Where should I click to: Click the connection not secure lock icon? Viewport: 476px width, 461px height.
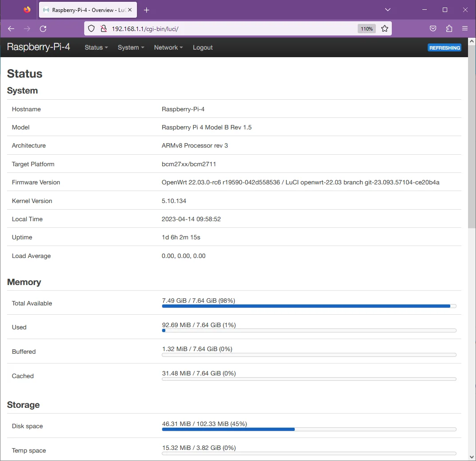[104, 29]
